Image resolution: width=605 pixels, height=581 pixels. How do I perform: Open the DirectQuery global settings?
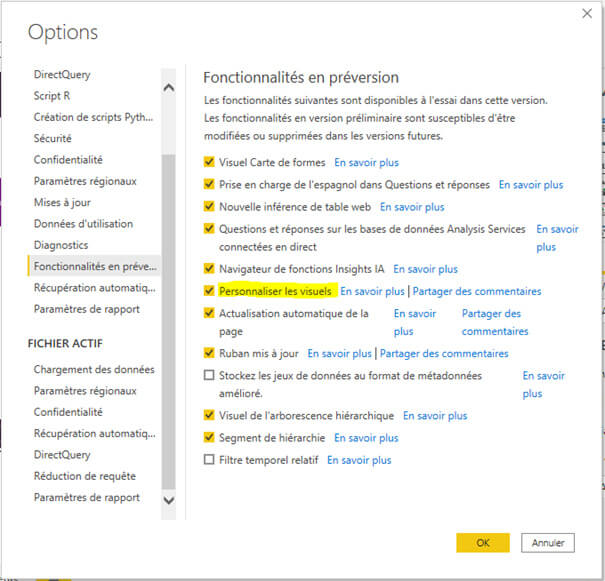(x=62, y=74)
